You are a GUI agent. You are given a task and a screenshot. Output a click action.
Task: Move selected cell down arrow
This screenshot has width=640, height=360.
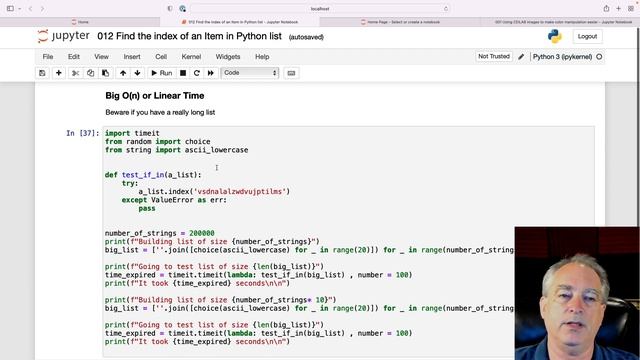tap(137, 73)
